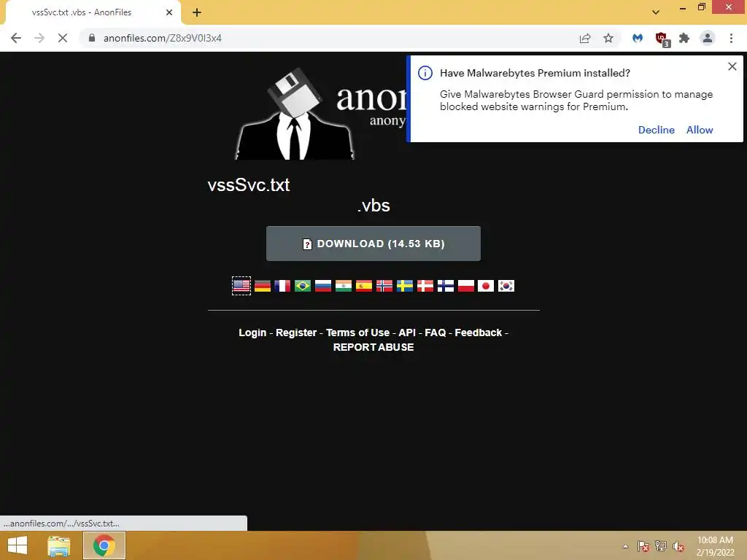Open the API link
The image size is (747, 560).
click(x=407, y=332)
